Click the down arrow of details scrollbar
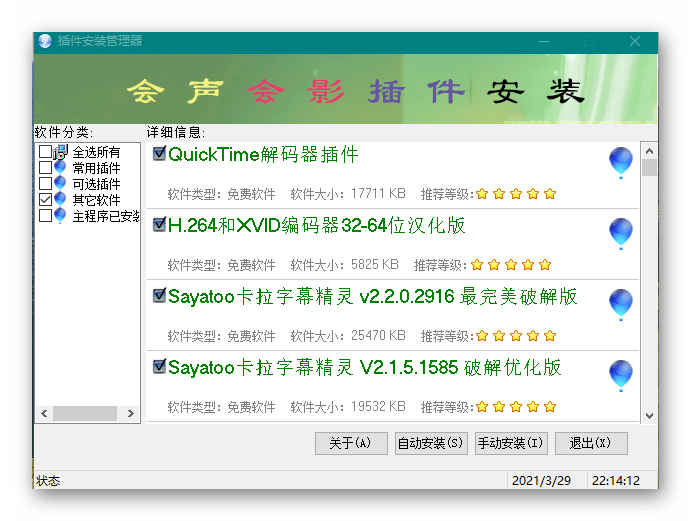 pos(649,415)
